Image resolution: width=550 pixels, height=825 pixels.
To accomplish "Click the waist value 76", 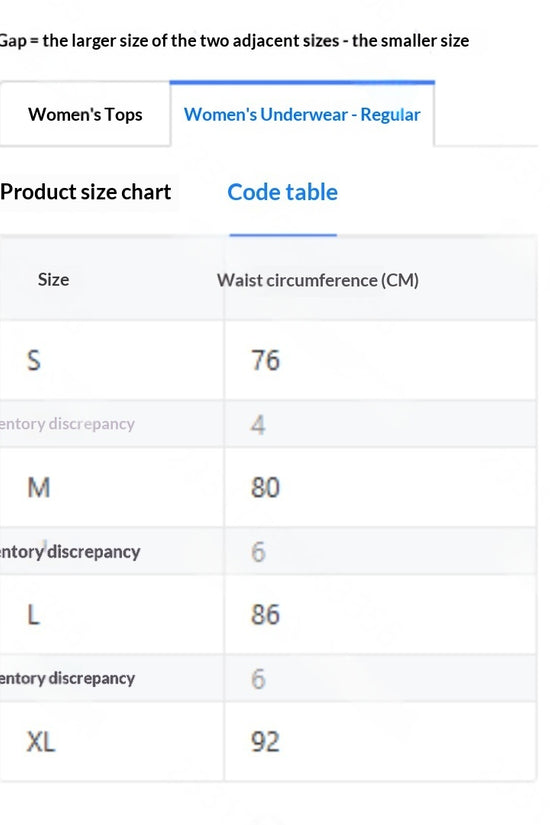I will pos(265,360).
